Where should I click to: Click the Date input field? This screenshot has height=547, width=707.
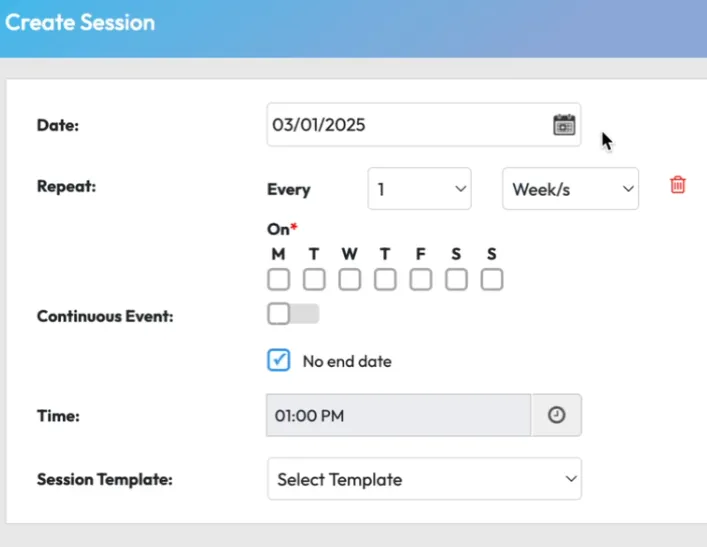click(405, 125)
